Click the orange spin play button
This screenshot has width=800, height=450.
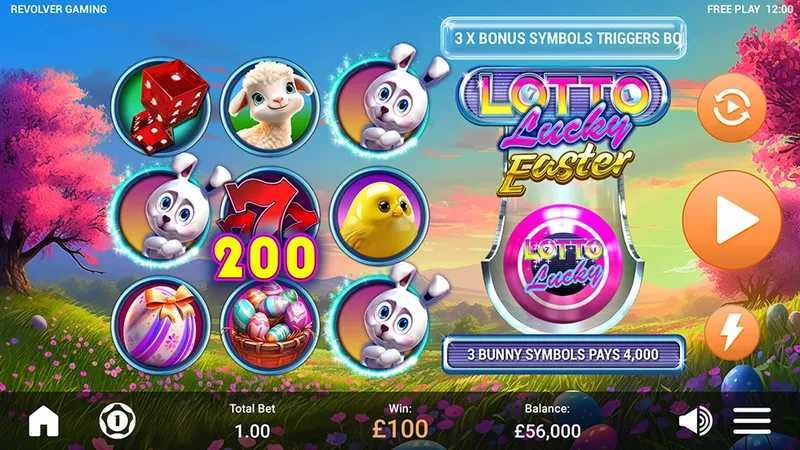[732, 220]
